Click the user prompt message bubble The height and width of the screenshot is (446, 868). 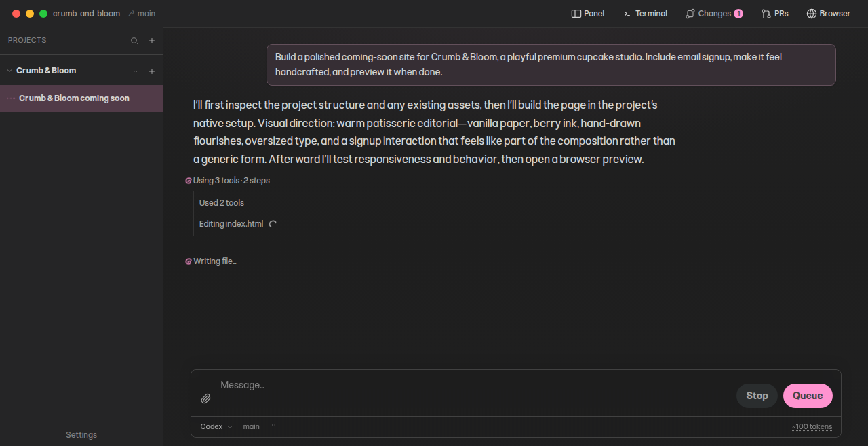click(551, 64)
